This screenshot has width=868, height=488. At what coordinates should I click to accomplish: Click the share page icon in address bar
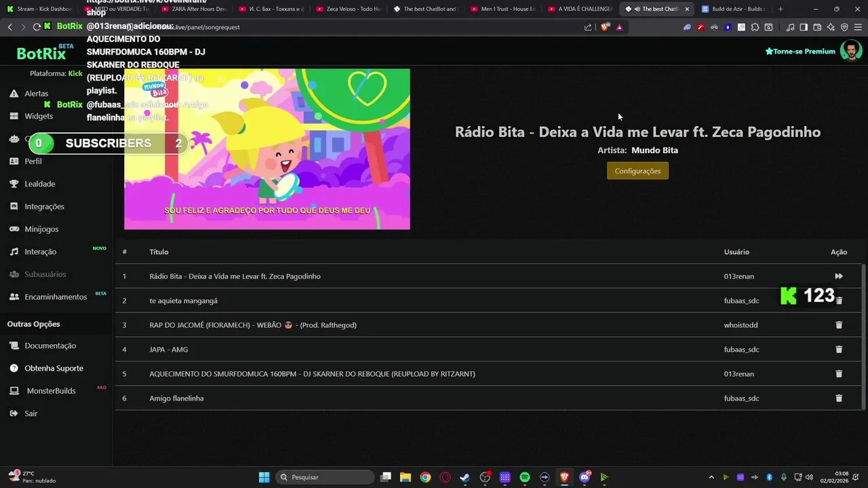(588, 27)
